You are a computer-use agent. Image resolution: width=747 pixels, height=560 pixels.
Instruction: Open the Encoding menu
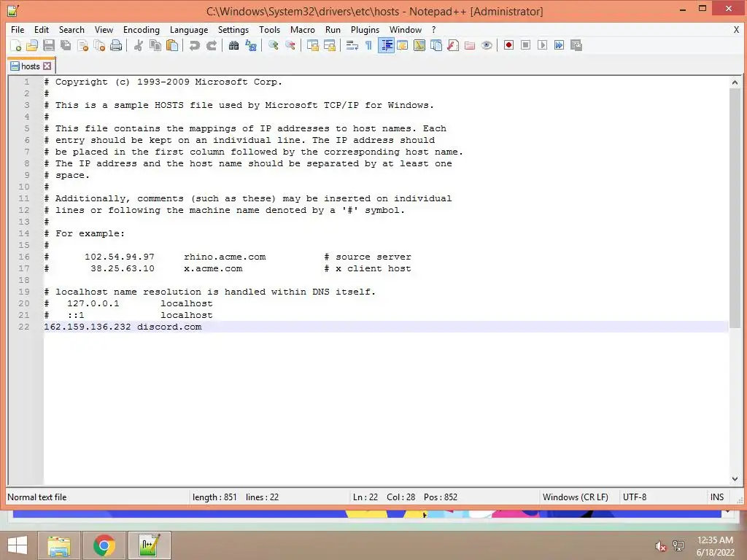(x=141, y=29)
